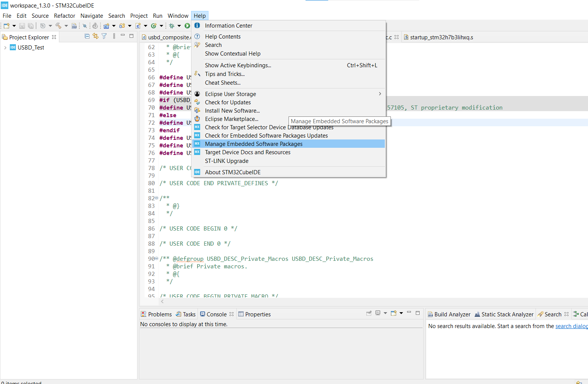This screenshot has height=384, width=588.
Task: Expand the USBD_Test project tree node
Action: pos(5,48)
